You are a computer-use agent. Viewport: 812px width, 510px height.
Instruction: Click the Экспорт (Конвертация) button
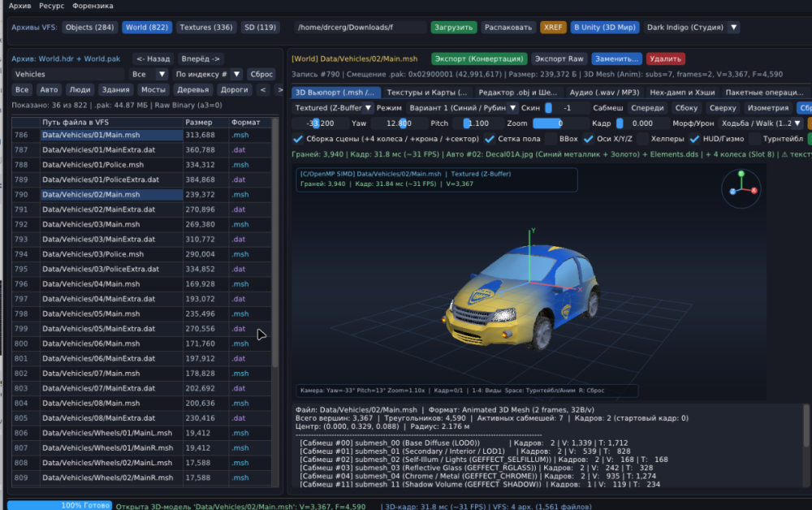(x=479, y=58)
